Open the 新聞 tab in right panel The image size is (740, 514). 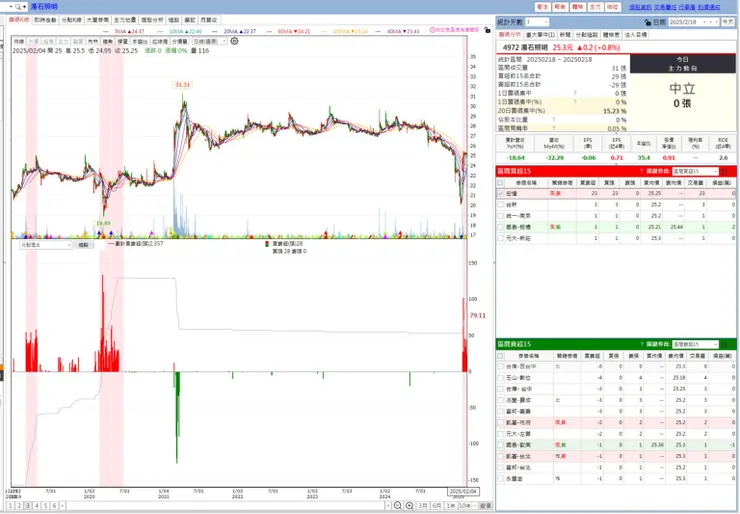click(x=565, y=35)
